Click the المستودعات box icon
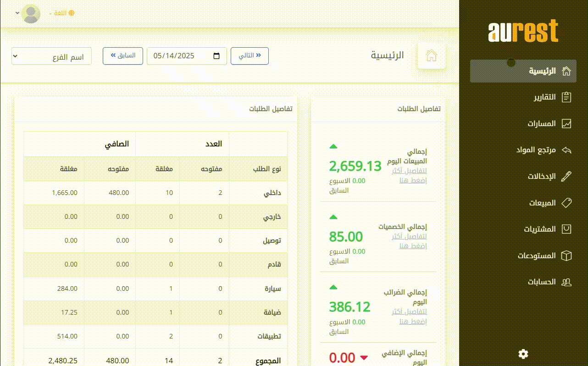 tap(566, 255)
